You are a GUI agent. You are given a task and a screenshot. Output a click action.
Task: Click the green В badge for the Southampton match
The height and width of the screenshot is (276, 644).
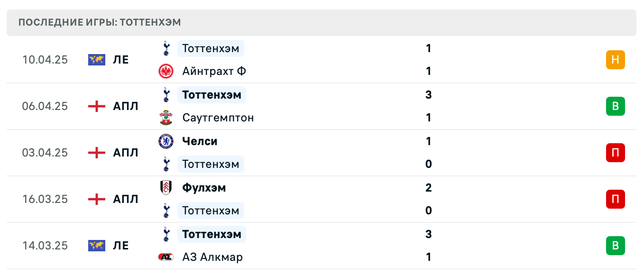tap(616, 106)
